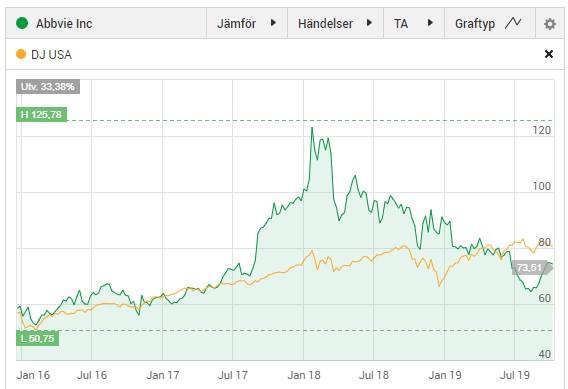Click the L 50,75 low marker

37,339
